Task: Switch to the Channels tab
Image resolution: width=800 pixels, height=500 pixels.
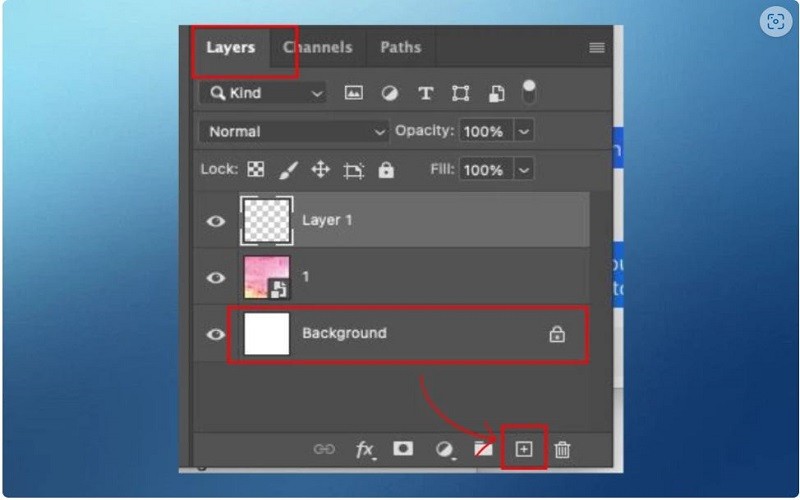Action: (318, 47)
